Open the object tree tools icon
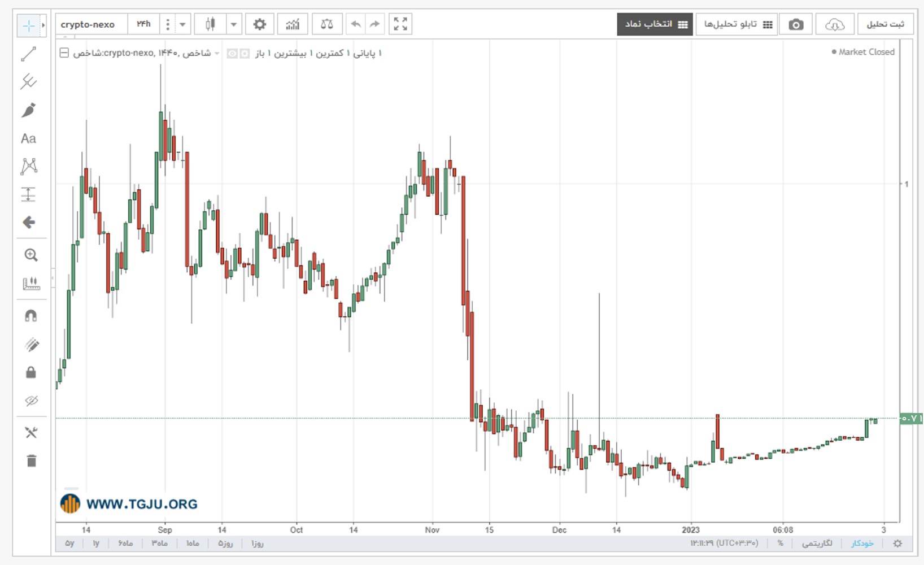Image resolution: width=924 pixels, height=565 pixels. (x=31, y=433)
